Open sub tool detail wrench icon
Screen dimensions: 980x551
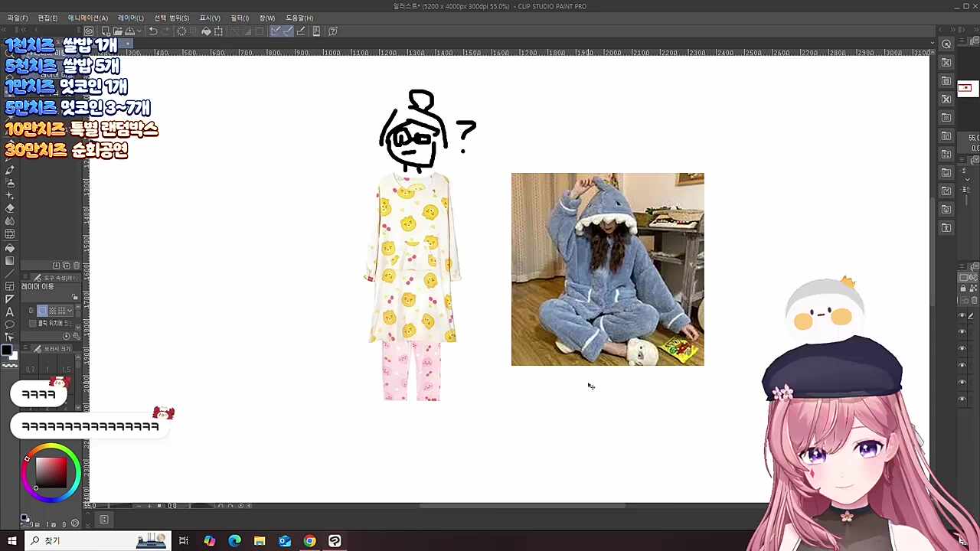[75, 336]
